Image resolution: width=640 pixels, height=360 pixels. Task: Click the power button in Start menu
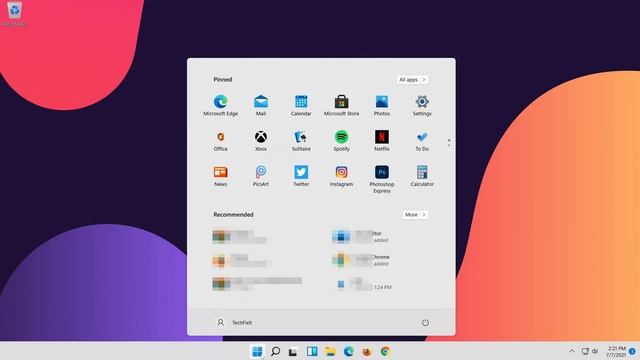point(425,322)
